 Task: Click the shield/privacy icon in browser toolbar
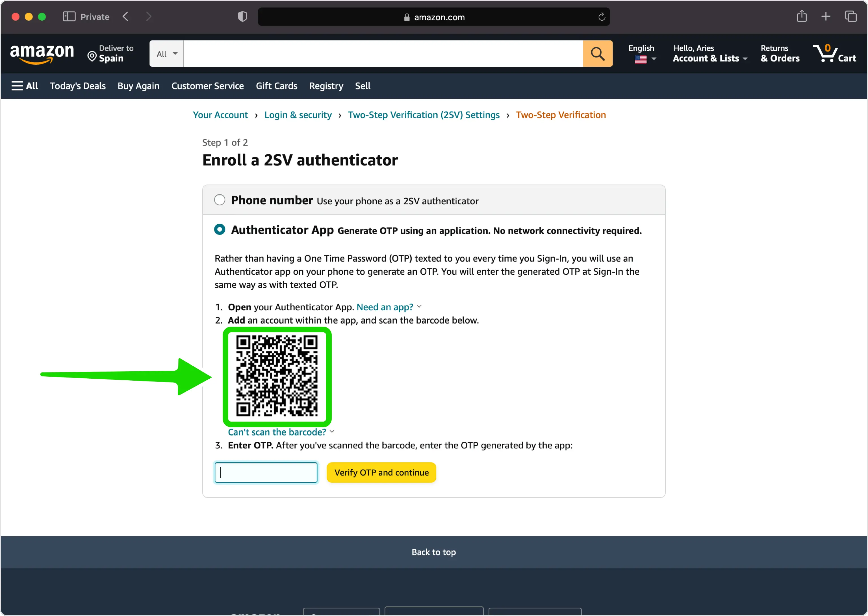(x=242, y=17)
